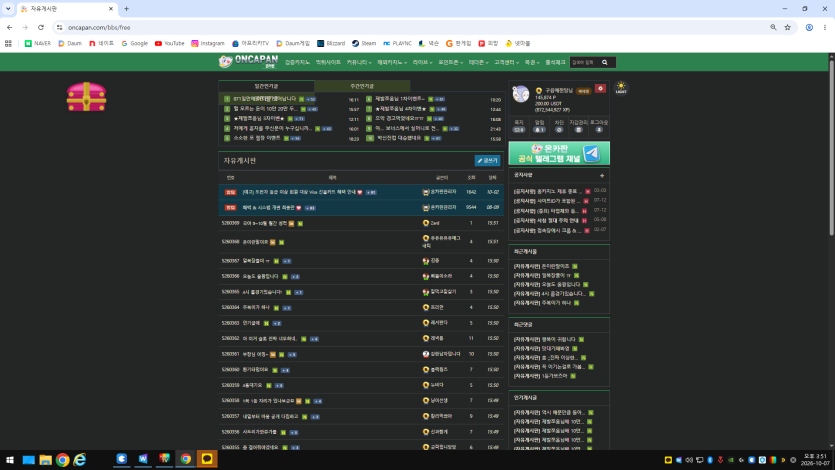Reload the page with the refresh icon
The image size is (835, 470).
(40, 27)
